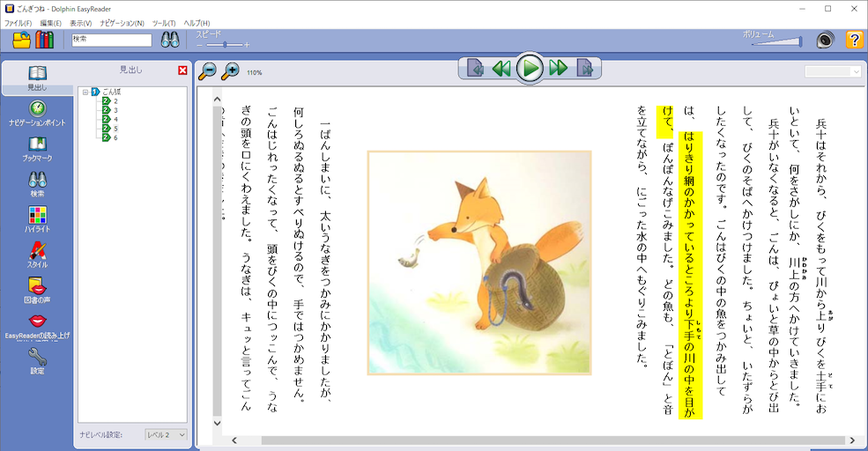Open the 図書の声 book voice settings

(x=37, y=291)
